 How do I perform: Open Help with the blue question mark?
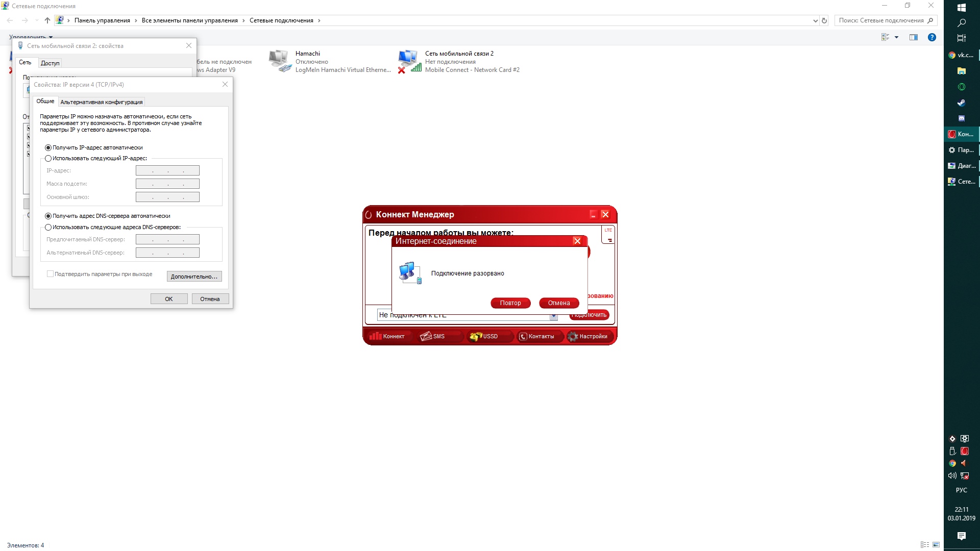coord(932,37)
